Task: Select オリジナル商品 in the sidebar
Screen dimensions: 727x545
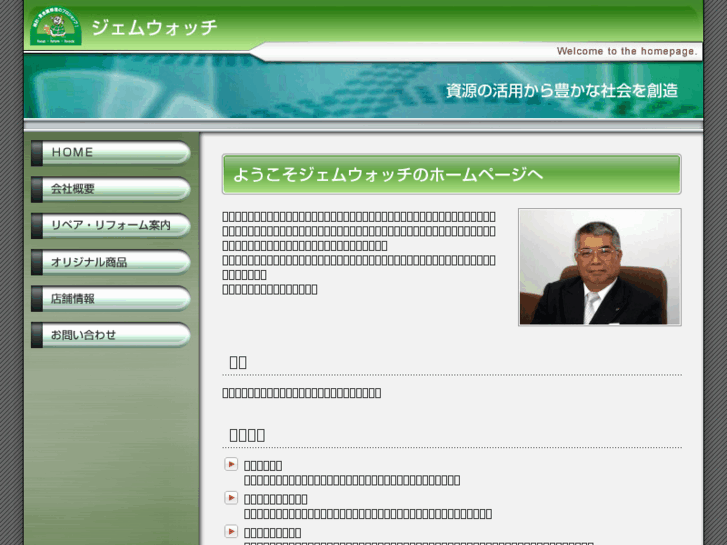Action: point(111,262)
